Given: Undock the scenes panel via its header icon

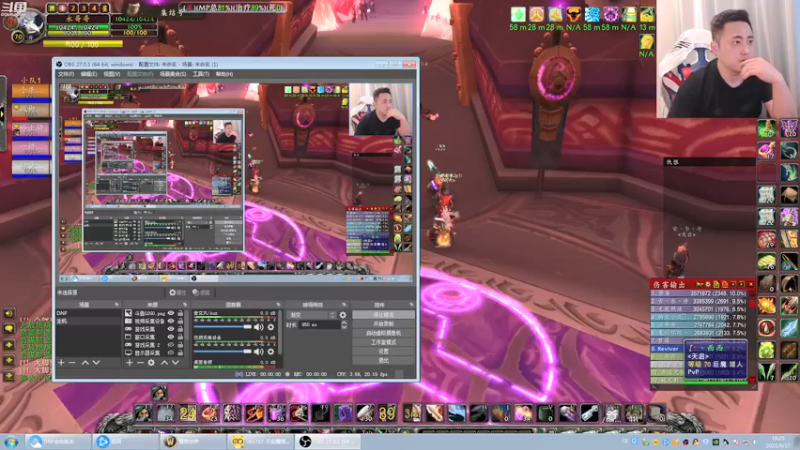Looking at the screenshot, I should 116,305.
